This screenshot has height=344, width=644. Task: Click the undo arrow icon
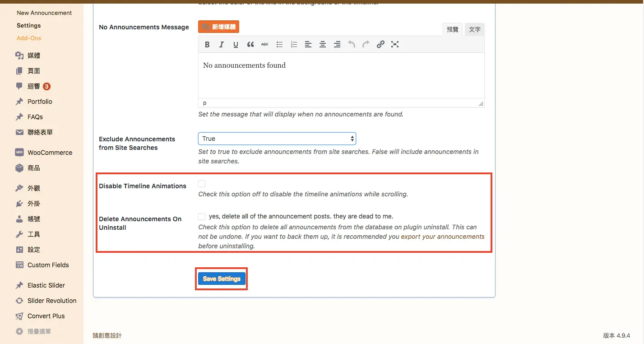point(352,44)
